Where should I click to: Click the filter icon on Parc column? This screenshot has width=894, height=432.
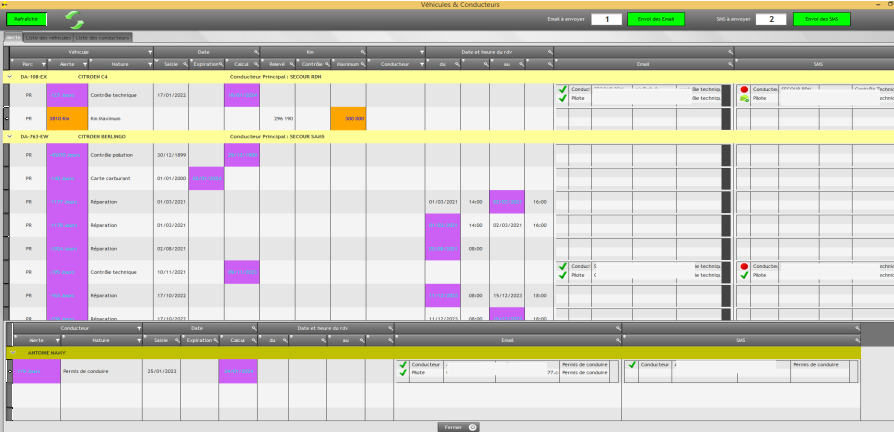click(41, 64)
